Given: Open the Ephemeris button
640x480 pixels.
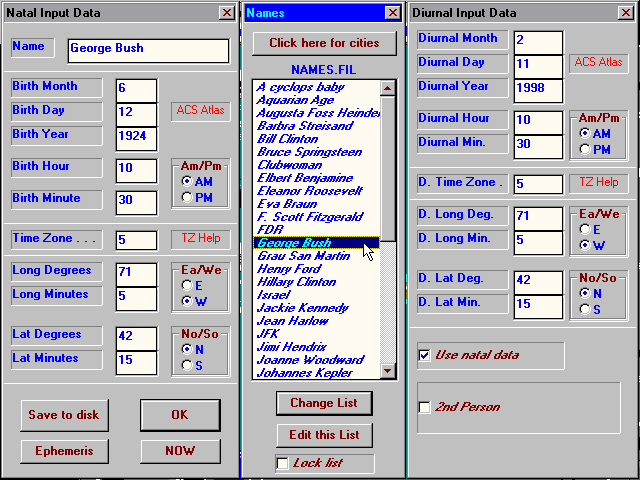Looking at the screenshot, I should (x=64, y=451).
